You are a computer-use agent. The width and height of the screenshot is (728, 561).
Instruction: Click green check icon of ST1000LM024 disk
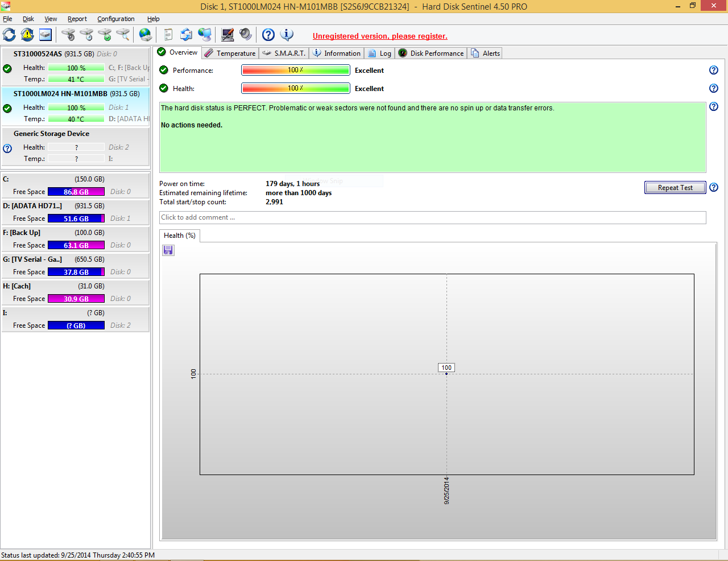pos(7,109)
